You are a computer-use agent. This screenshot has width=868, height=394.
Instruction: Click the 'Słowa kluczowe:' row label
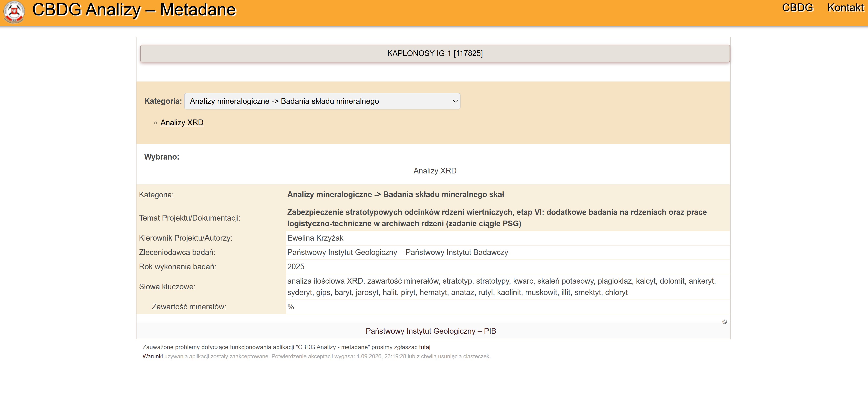(167, 287)
